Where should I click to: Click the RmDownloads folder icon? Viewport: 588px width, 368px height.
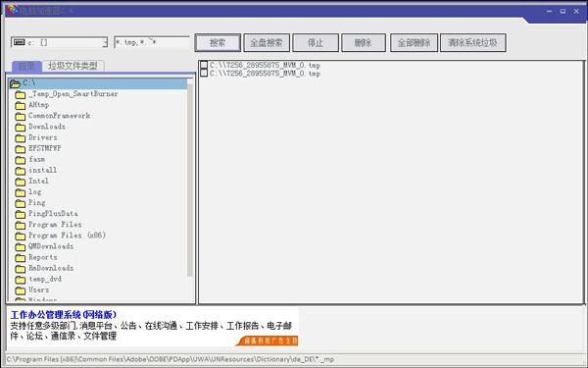pos(21,269)
